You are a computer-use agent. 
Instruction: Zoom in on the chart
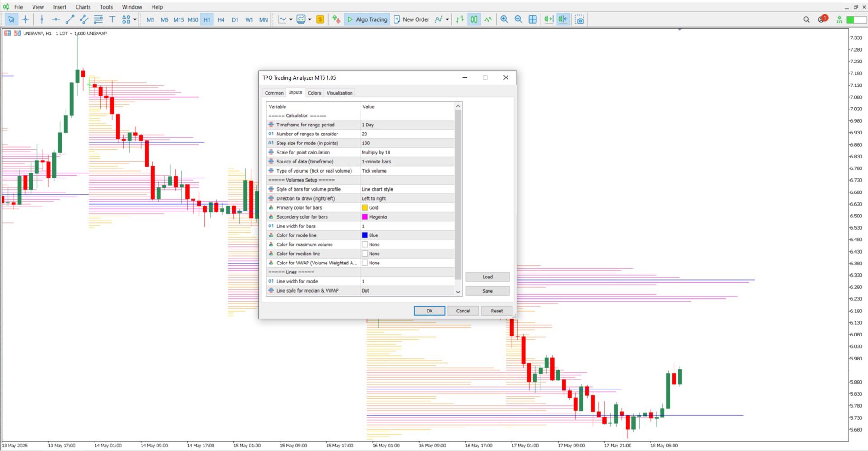tap(504, 19)
